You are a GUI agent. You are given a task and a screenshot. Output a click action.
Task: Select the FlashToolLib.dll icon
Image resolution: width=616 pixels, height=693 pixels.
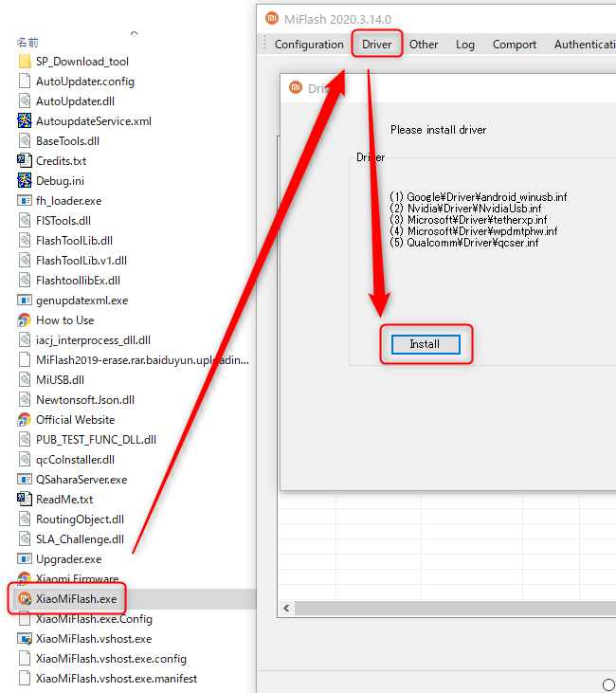(x=25, y=240)
